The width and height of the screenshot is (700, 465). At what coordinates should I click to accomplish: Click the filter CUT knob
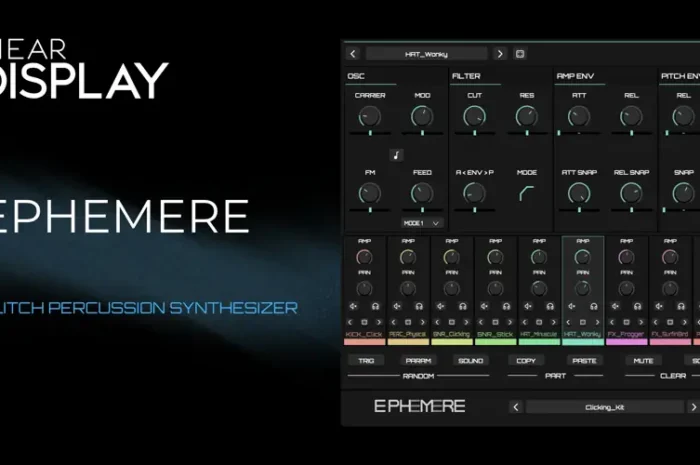point(475,117)
